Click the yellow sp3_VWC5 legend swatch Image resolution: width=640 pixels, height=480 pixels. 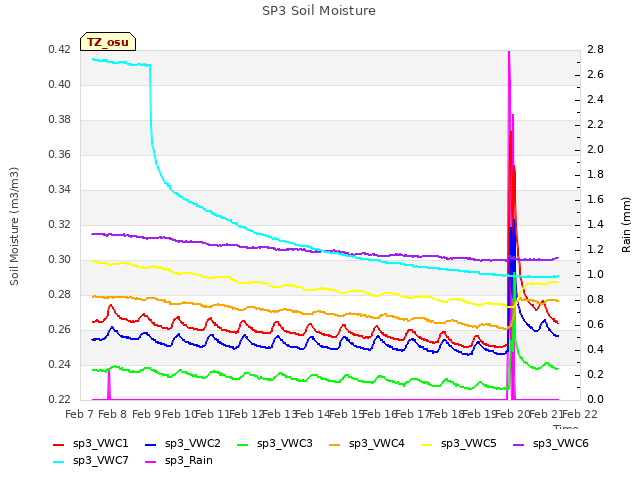click(427, 444)
